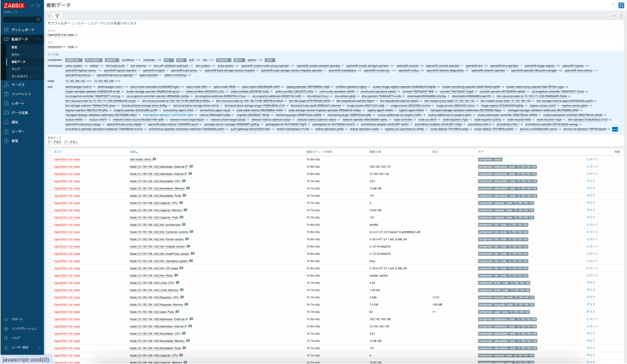
Task: Expand the データ収集 sidebar section
Action: point(22,112)
